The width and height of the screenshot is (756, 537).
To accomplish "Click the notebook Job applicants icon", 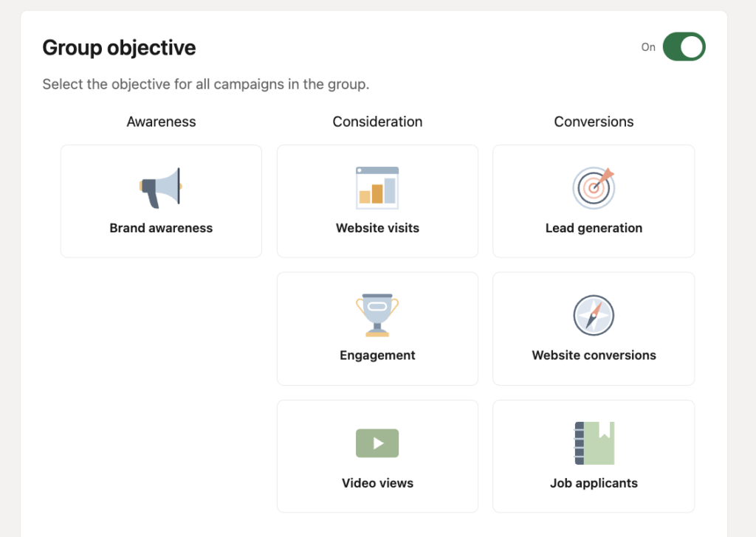I will pos(594,443).
